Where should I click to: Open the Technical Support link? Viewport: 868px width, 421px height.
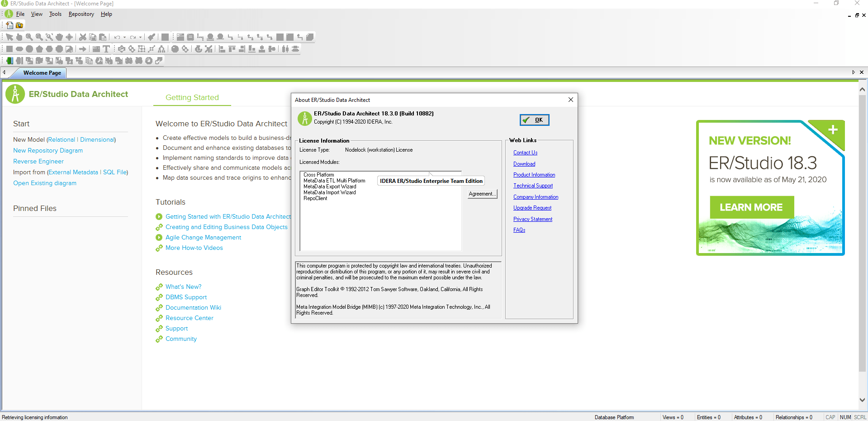tap(533, 186)
